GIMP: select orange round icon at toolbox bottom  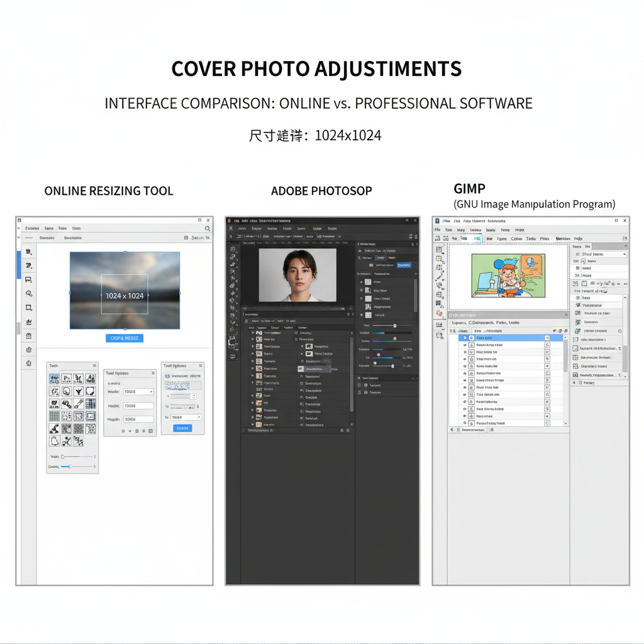click(440, 313)
